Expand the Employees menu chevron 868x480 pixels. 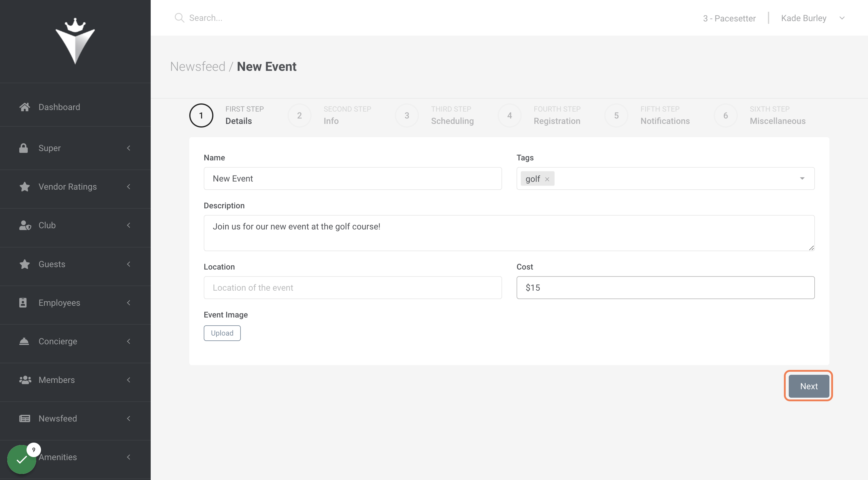tap(128, 302)
